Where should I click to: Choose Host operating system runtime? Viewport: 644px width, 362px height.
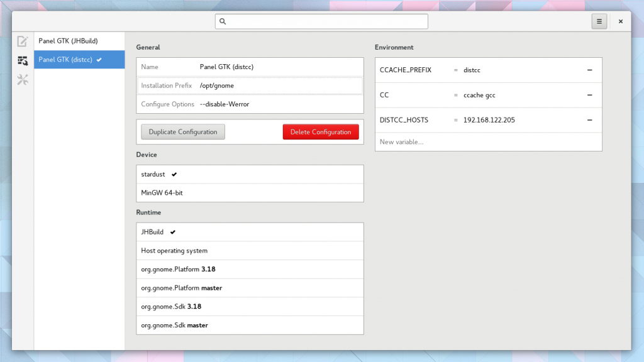pyautogui.click(x=250, y=251)
